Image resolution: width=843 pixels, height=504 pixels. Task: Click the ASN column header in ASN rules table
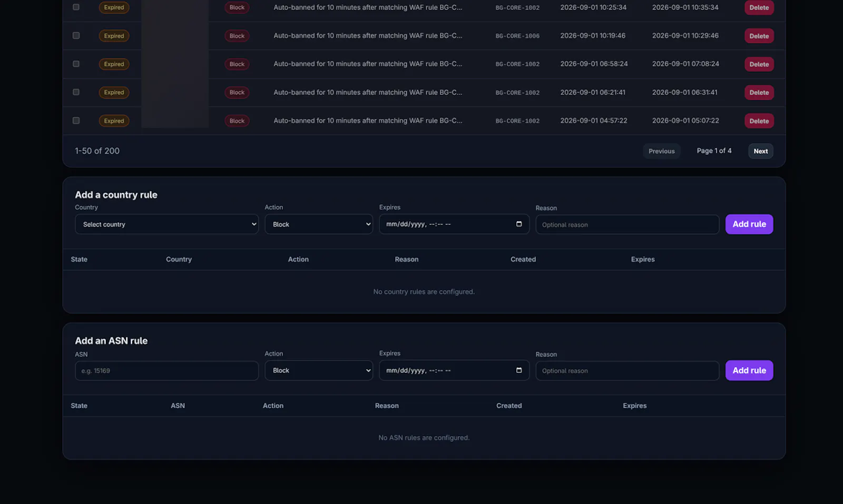(178, 406)
